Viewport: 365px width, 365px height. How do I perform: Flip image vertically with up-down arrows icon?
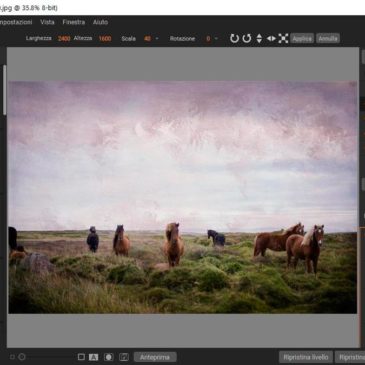point(259,39)
